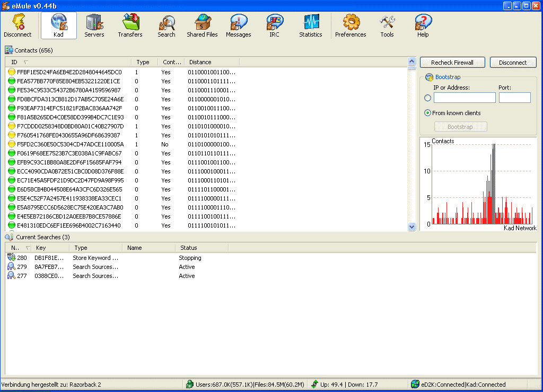The image size is (543, 392).
Task: Select contact F7CDDD0258348D0BD80A01C40B27907D
Action: coord(71,126)
